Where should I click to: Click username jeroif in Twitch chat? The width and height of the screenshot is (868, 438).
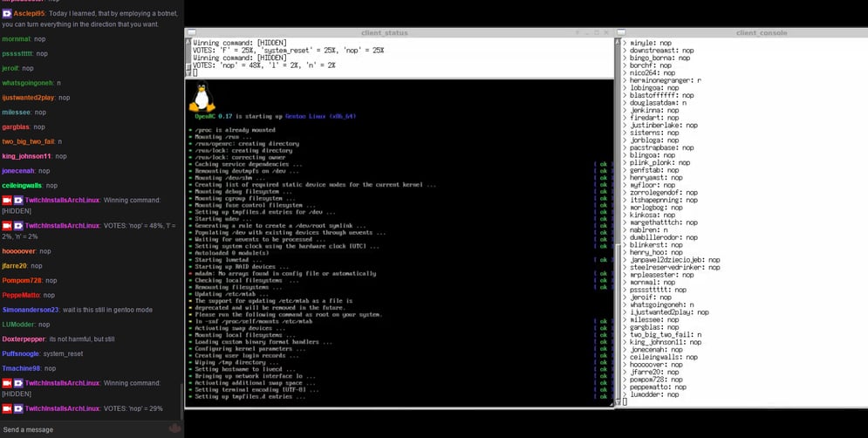[x=10, y=68]
